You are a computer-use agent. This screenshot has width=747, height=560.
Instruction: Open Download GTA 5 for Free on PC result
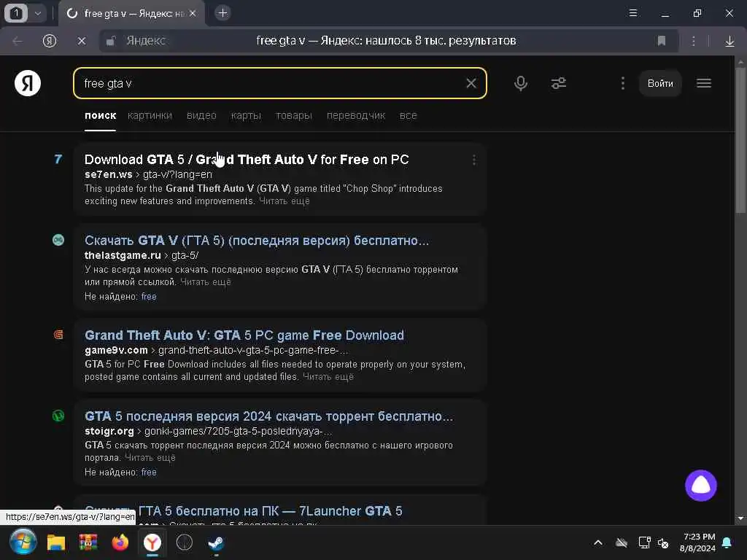(x=247, y=160)
